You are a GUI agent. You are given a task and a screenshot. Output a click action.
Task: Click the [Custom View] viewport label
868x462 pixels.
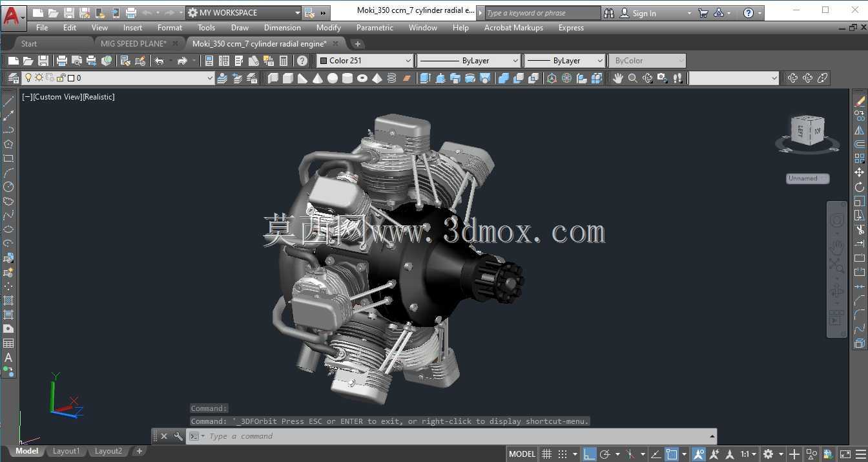pyautogui.click(x=57, y=97)
